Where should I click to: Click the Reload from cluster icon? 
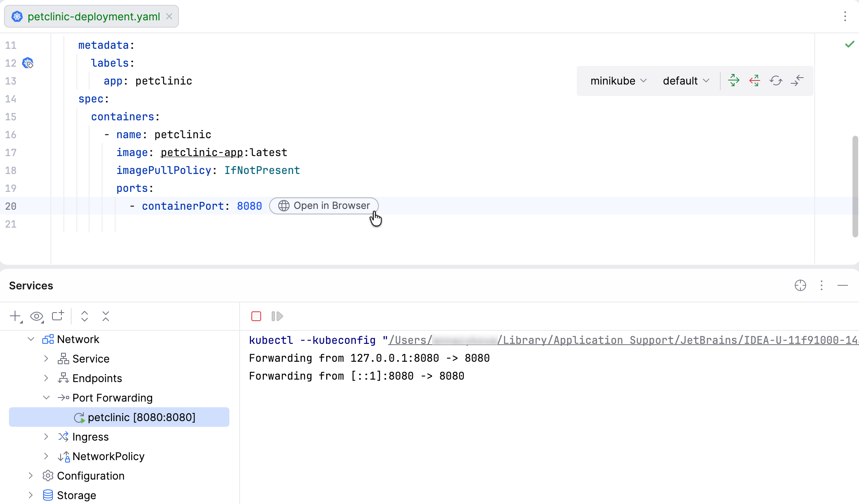coord(776,80)
